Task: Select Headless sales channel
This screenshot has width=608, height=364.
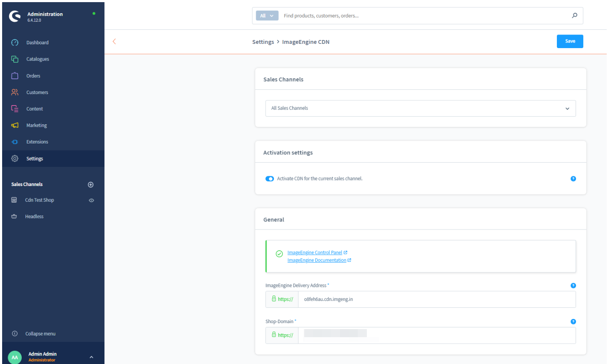Action: (35, 217)
